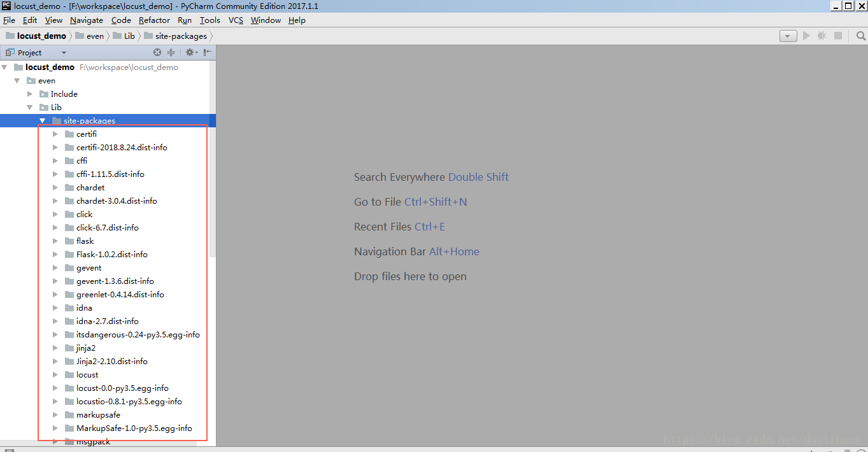868x452 pixels.
Task: Open the Tools menu
Action: (x=210, y=20)
